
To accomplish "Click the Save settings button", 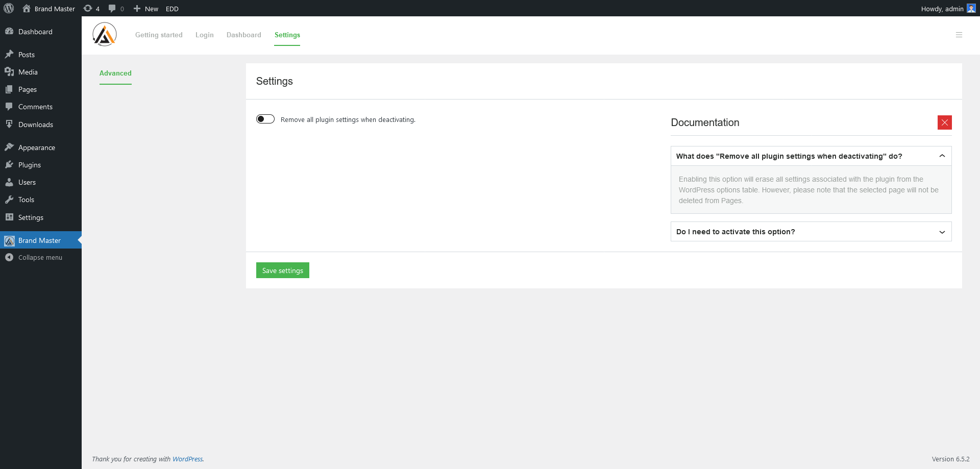I will [282, 270].
